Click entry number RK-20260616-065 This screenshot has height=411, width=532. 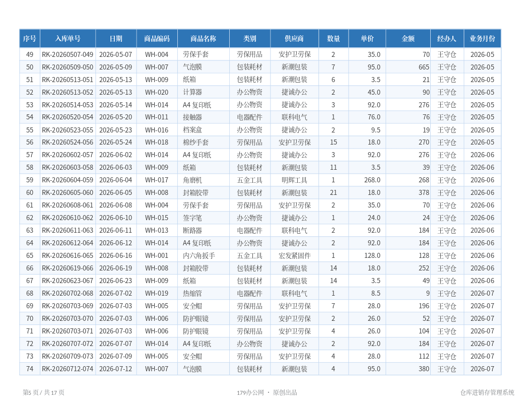click(68, 256)
